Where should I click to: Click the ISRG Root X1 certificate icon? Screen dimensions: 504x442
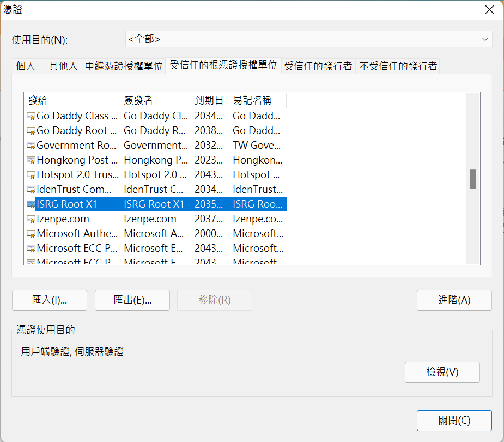tap(31, 204)
